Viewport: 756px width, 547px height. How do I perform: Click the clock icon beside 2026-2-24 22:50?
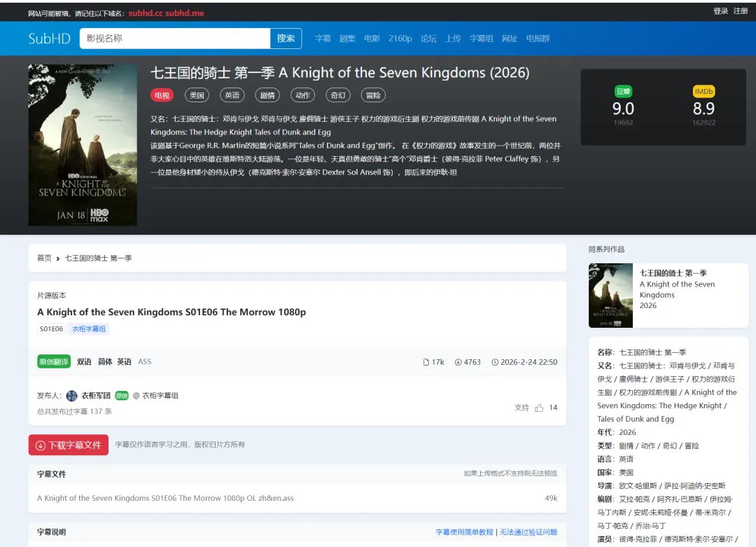tap(495, 362)
